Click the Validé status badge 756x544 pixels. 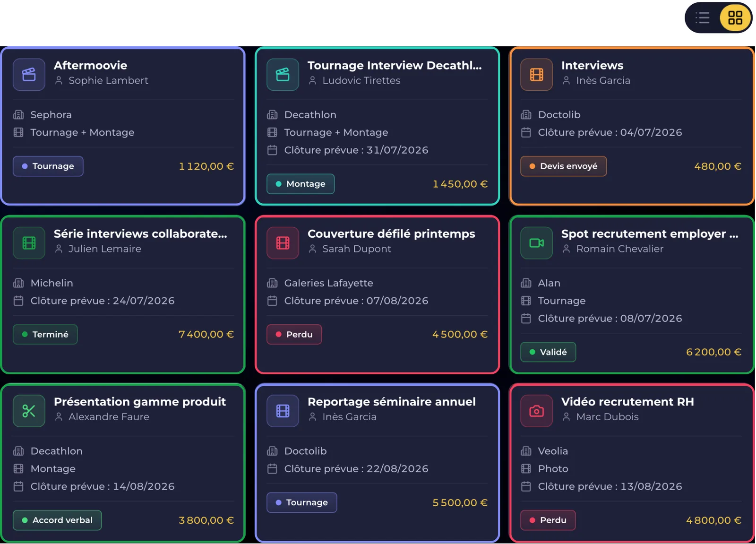548,352
